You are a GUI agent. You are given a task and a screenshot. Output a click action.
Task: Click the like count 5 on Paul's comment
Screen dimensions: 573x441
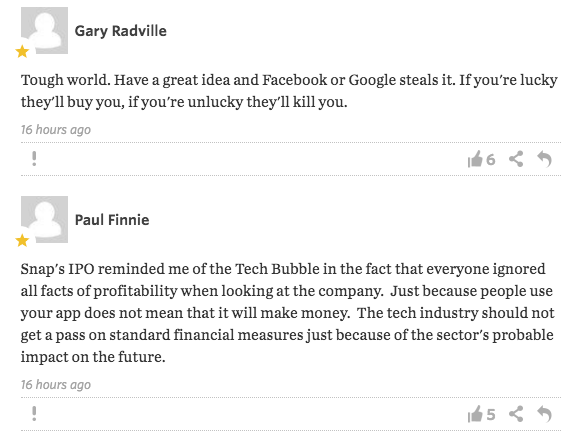tap(490, 415)
